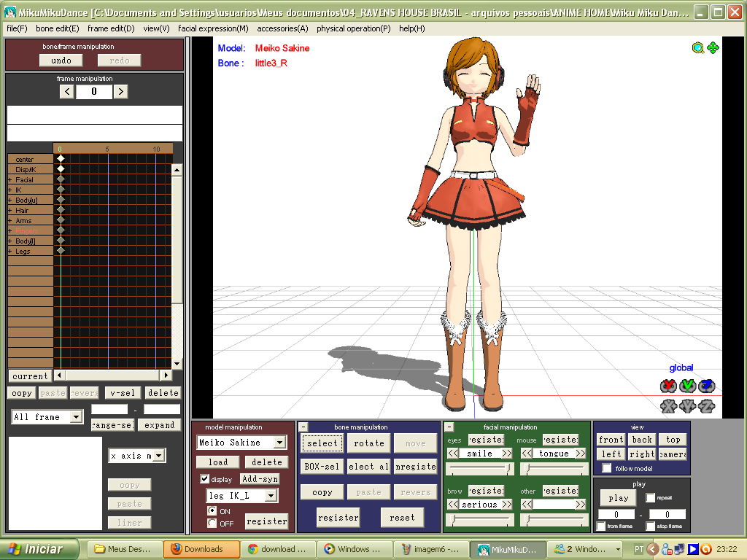Expand the Fingers track group
The height and width of the screenshot is (560, 747).
pos(10,231)
